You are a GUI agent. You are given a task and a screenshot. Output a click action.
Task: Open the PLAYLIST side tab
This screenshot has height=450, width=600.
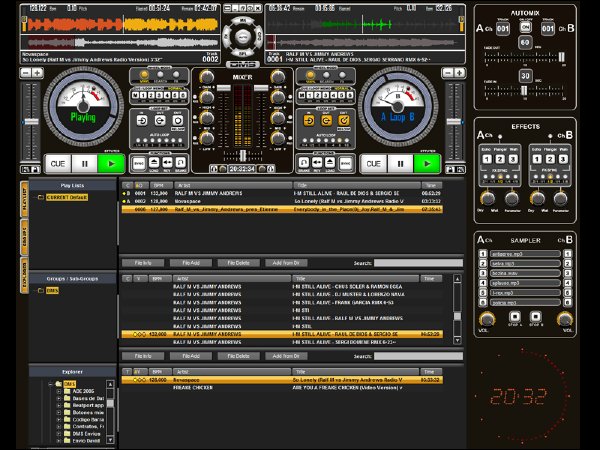(24, 199)
